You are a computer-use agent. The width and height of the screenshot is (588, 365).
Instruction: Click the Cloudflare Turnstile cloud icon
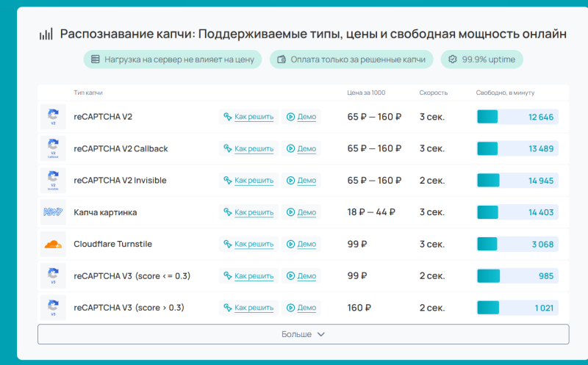pos(53,245)
